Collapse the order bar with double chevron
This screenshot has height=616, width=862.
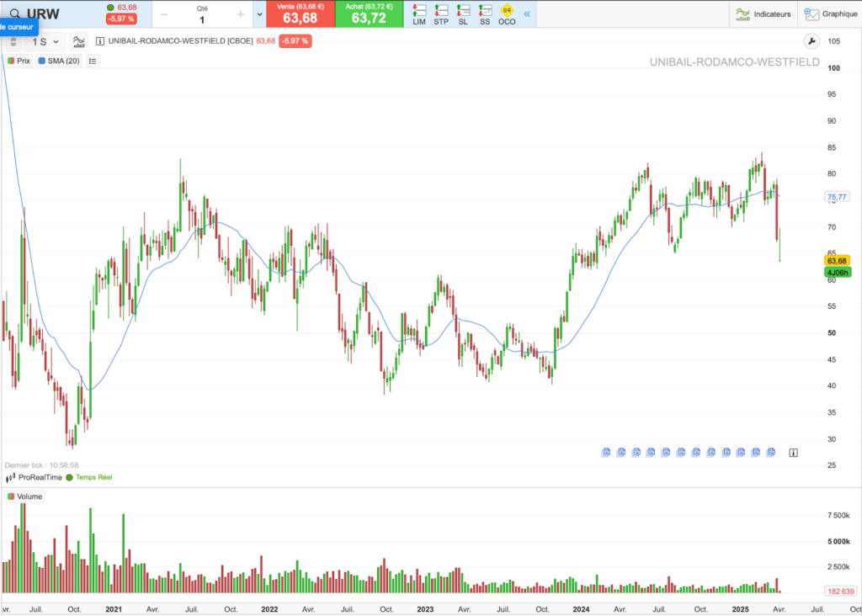click(527, 14)
